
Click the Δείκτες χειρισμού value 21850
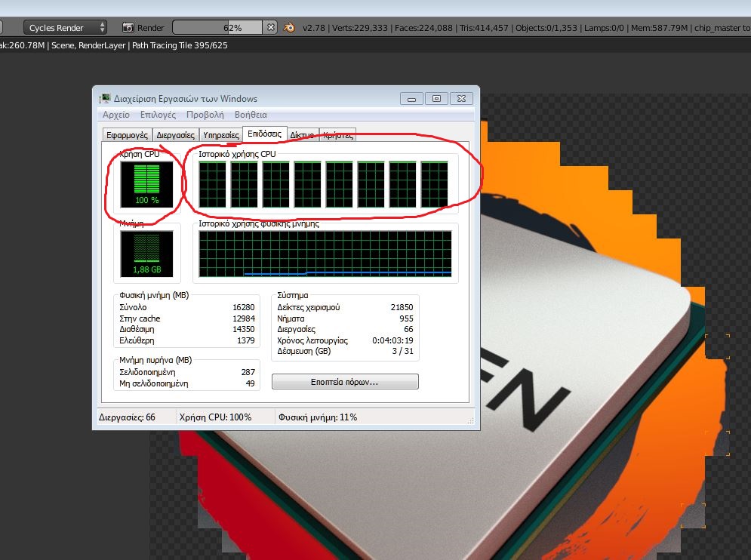pos(402,307)
